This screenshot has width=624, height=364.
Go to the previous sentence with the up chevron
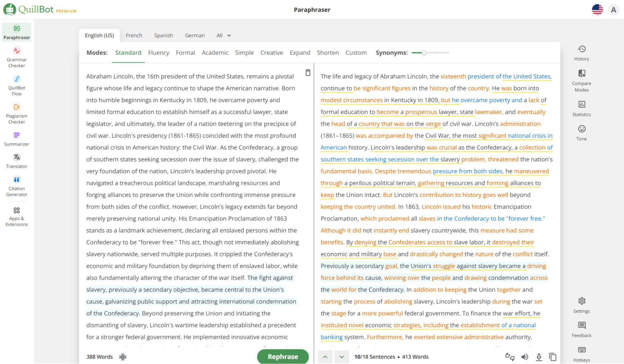pos(325,357)
